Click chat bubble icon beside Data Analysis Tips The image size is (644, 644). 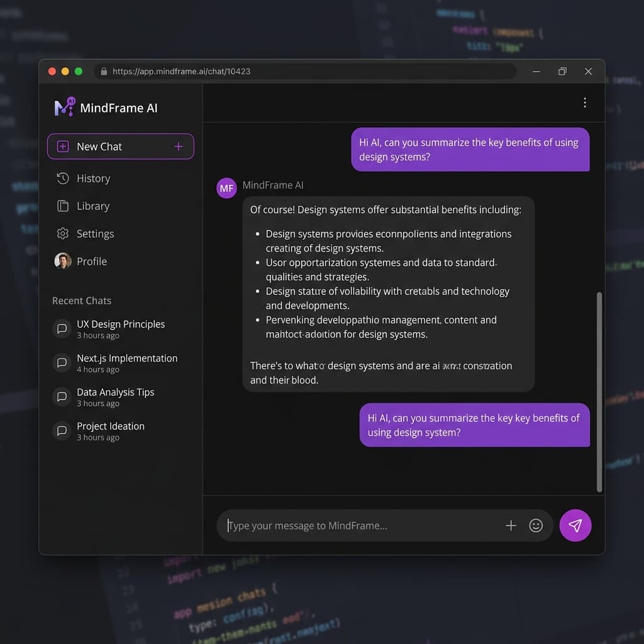pyautogui.click(x=62, y=397)
